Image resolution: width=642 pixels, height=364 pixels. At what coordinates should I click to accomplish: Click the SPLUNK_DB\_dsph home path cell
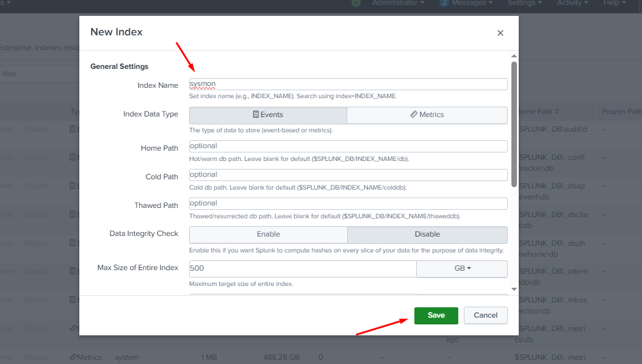tap(549, 249)
